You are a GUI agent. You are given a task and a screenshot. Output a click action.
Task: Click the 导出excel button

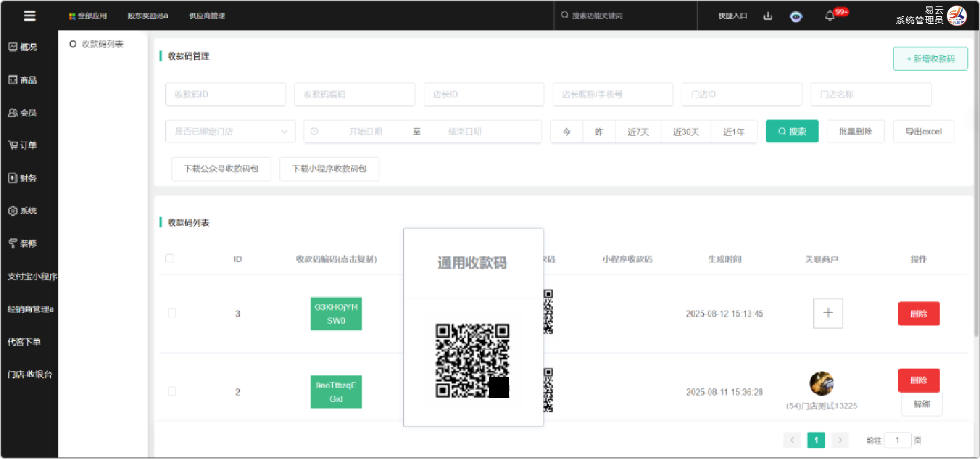pyautogui.click(x=923, y=132)
